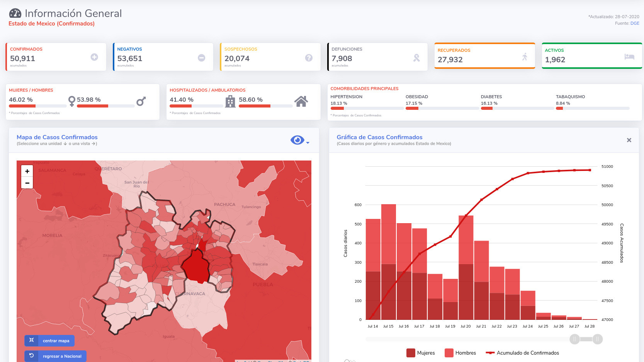The width and height of the screenshot is (644, 362).
Task: Click the minus icon in Negativos card
Action: click(x=201, y=58)
